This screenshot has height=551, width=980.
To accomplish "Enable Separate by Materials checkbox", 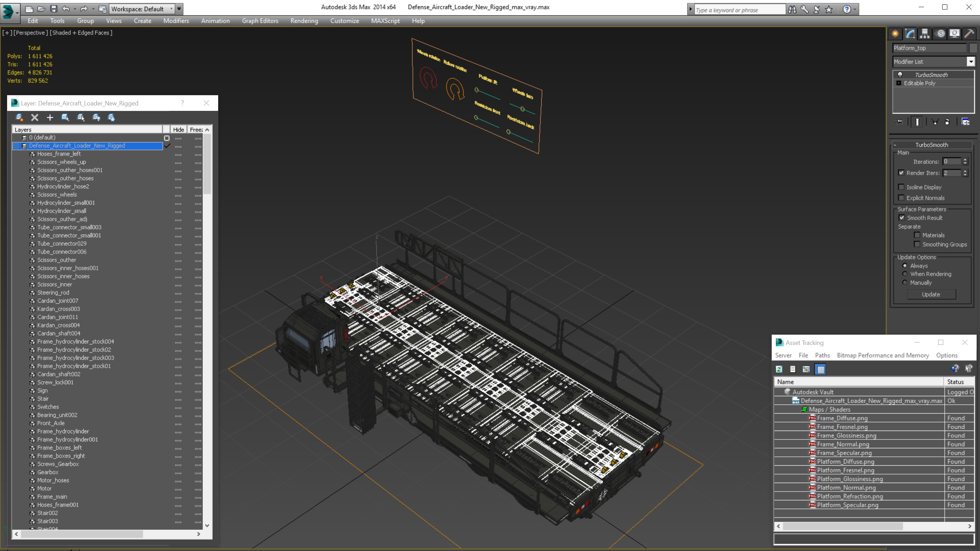I will [x=917, y=235].
